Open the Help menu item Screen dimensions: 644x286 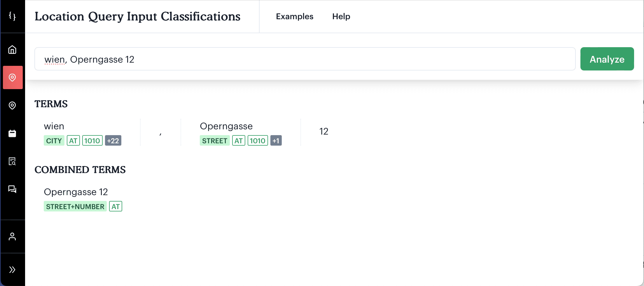[x=341, y=16]
